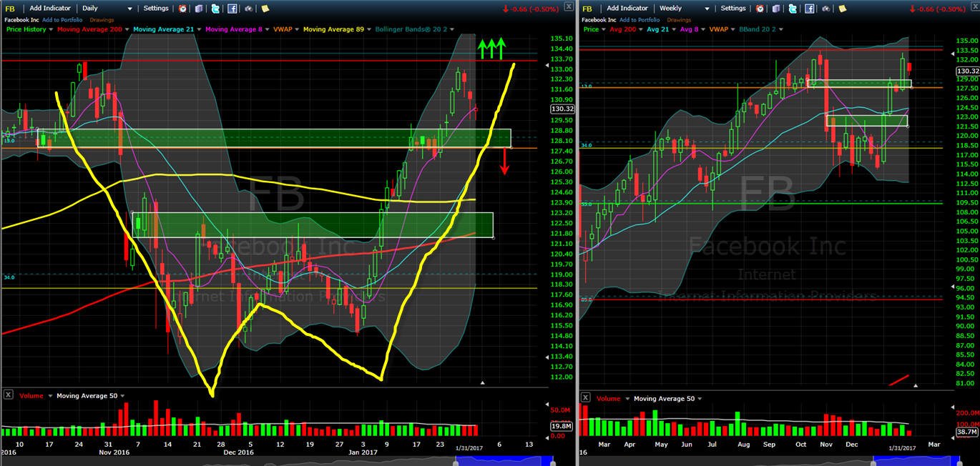
Task: Open the Daily timeframe dropdown
Action: tap(107, 9)
